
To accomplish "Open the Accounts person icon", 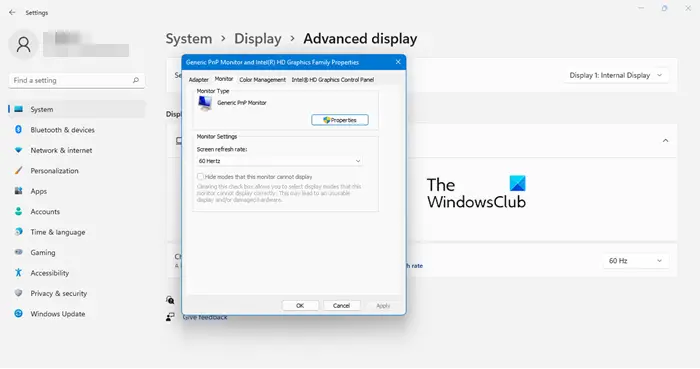I will [18, 211].
